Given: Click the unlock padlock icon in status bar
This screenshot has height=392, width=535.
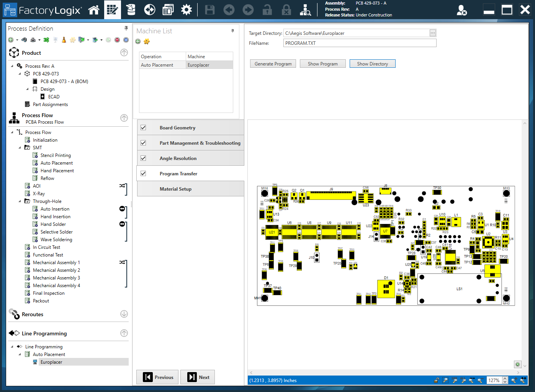Looking at the screenshot, I should [436, 380].
